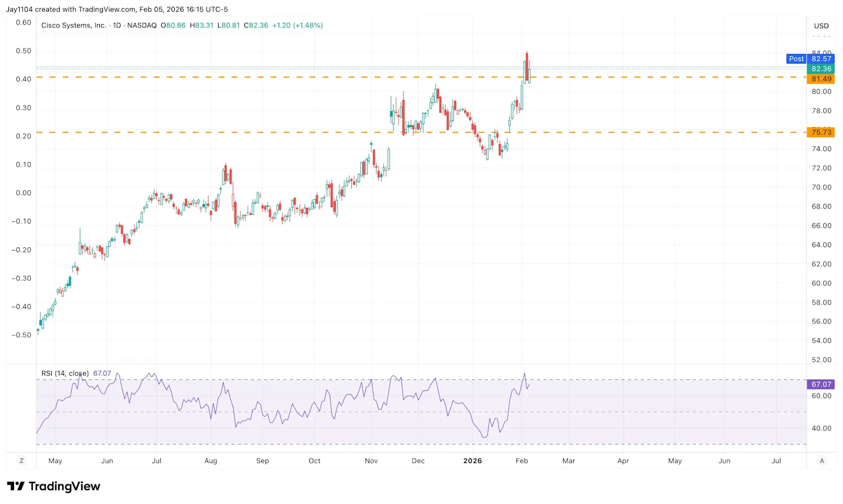Screen dimensions: 843x504
Task: Click the left-axis −0.50 label
Action: (x=22, y=335)
